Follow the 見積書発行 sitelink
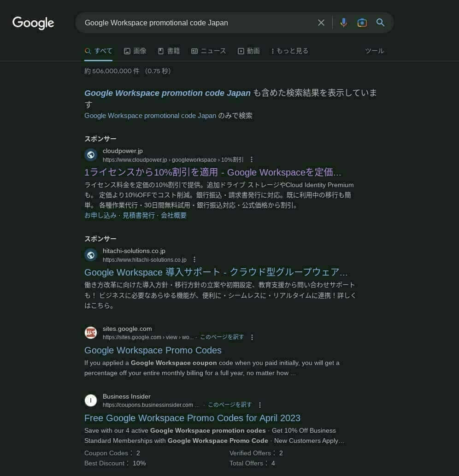The image size is (459, 476). tap(138, 215)
